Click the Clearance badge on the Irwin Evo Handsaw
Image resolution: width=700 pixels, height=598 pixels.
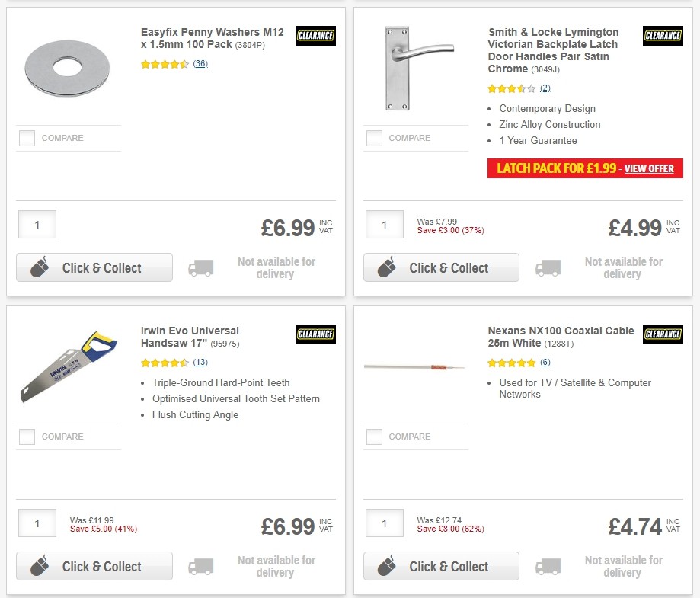tap(315, 334)
